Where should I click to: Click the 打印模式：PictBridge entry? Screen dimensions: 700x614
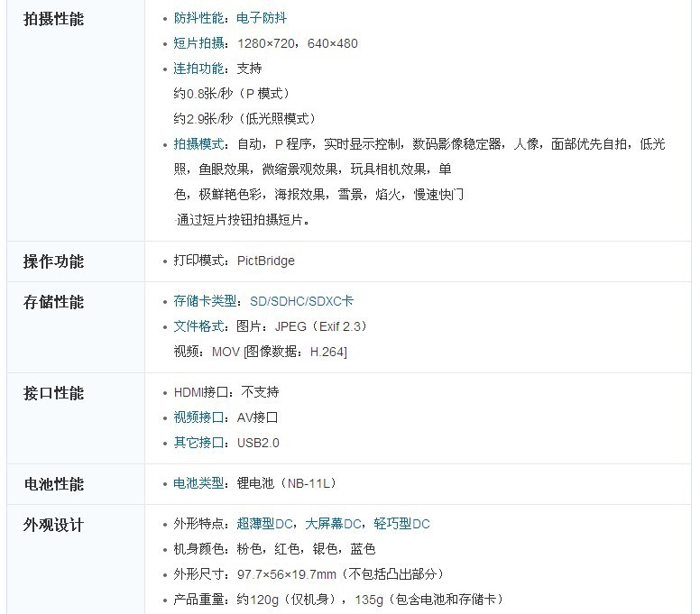coord(234,261)
